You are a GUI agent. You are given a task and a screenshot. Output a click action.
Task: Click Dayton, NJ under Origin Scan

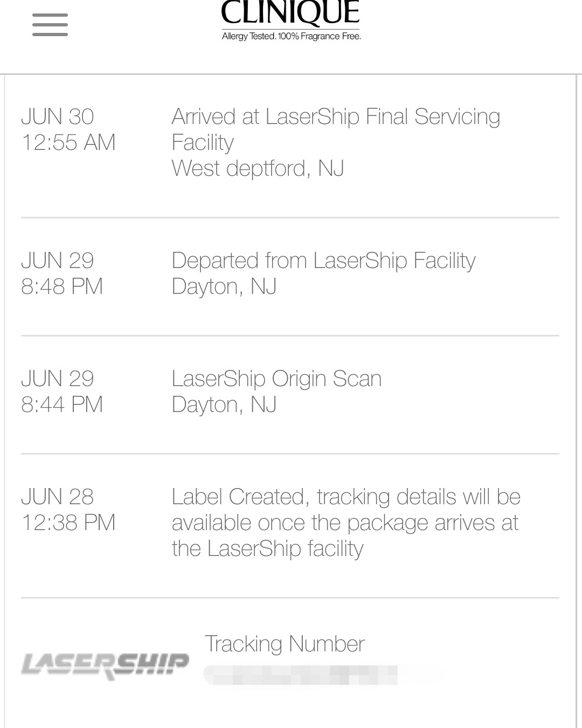pyautogui.click(x=224, y=404)
